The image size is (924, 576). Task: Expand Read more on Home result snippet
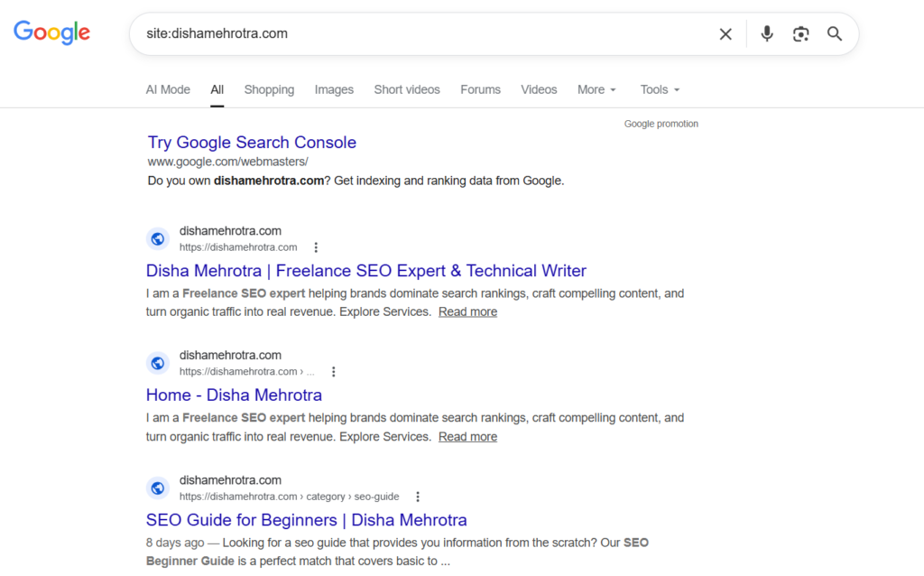[467, 437]
